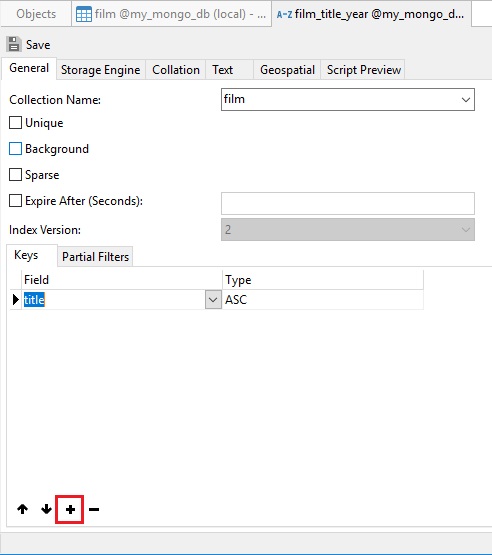The width and height of the screenshot is (492, 555).
Task: Check the Sparse option
Action: point(15,174)
